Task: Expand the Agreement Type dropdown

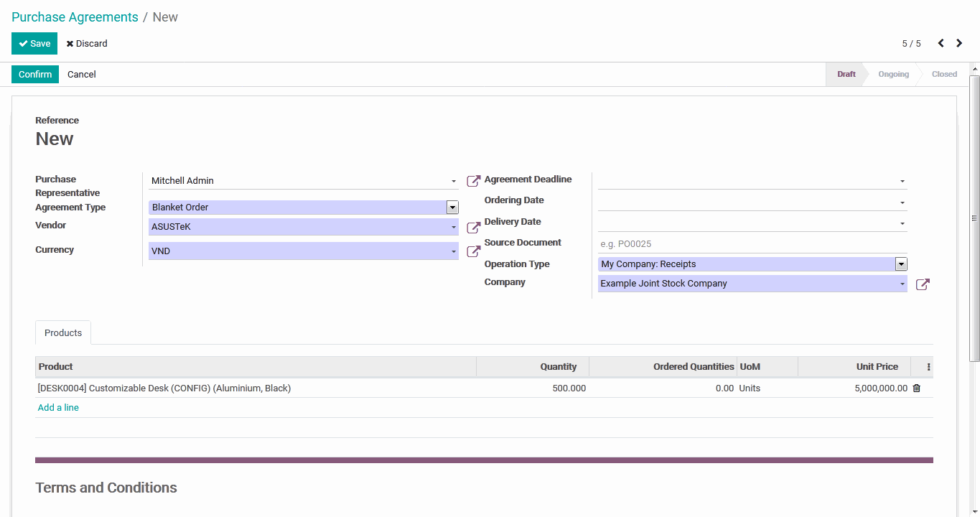Action: coord(452,208)
